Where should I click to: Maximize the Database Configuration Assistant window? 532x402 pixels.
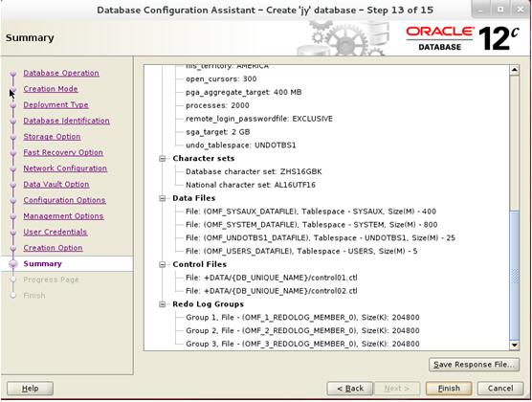coord(500,10)
